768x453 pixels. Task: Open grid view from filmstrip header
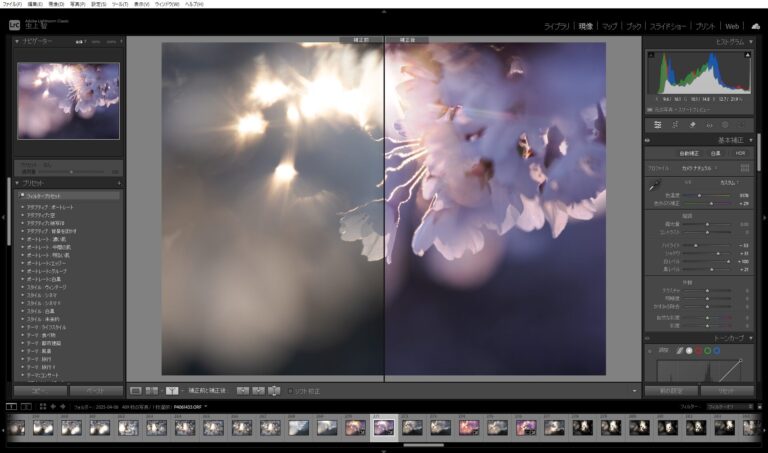pos(43,407)
